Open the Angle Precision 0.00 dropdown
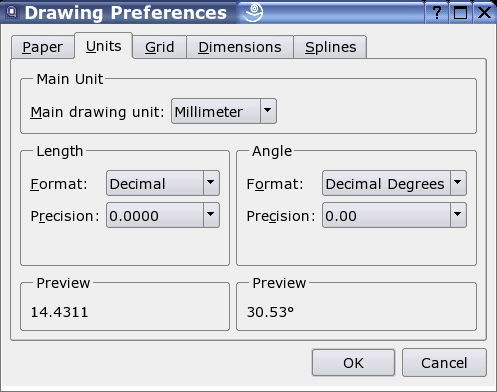This screenshot has height=392, width=497. (394, 215)
